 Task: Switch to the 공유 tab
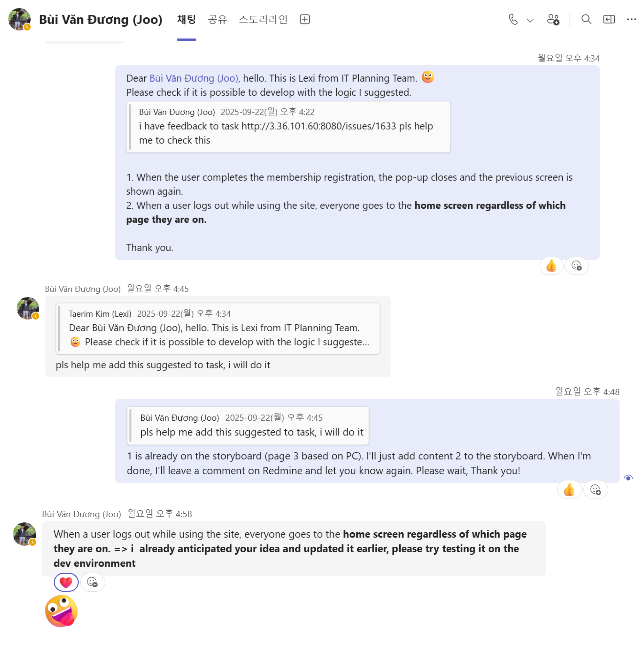pyautogui.click(x=217, y=19)
